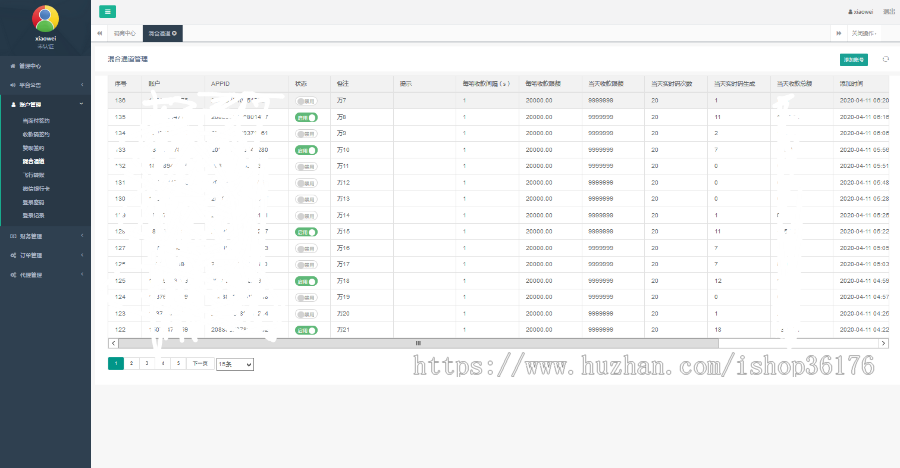Viewport: 900px width, 468px height.
Task: Toggle the status switch for row 万12
Action: click(x=306, y=183)
